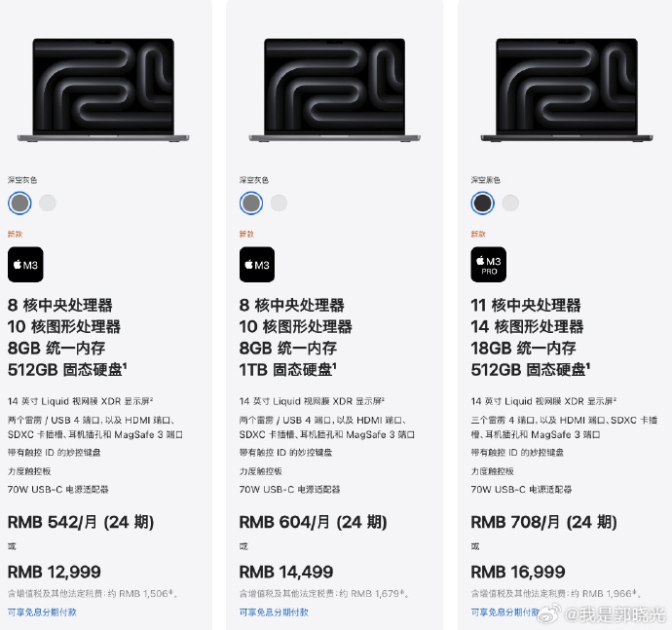Click the M3 PRO chip icon
The image size is (672, 630).
[488, 265]
